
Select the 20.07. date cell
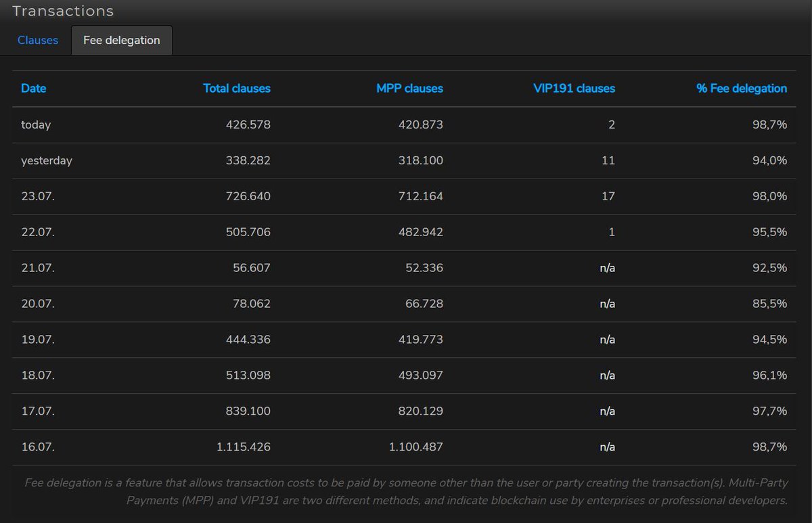(38, 304)
